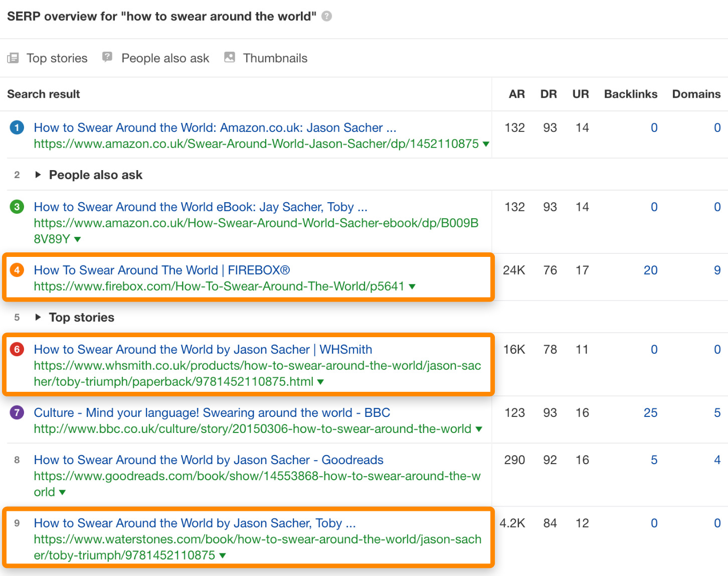Click the green position 3 badge
This screenshot has width=728, height=576.
(x=17, y=207)
